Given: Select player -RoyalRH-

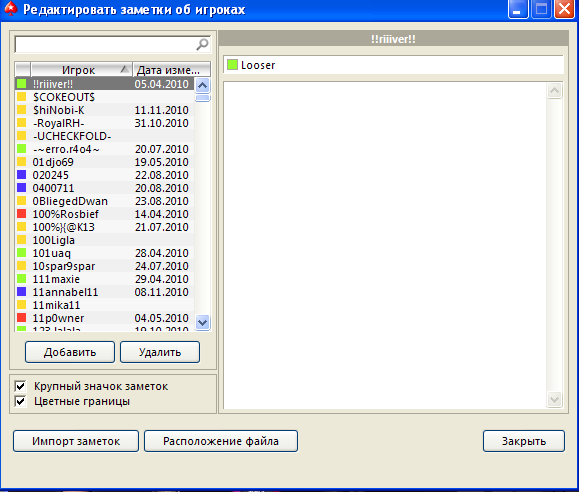Looking at the screenshot, I should coord(104,123).
